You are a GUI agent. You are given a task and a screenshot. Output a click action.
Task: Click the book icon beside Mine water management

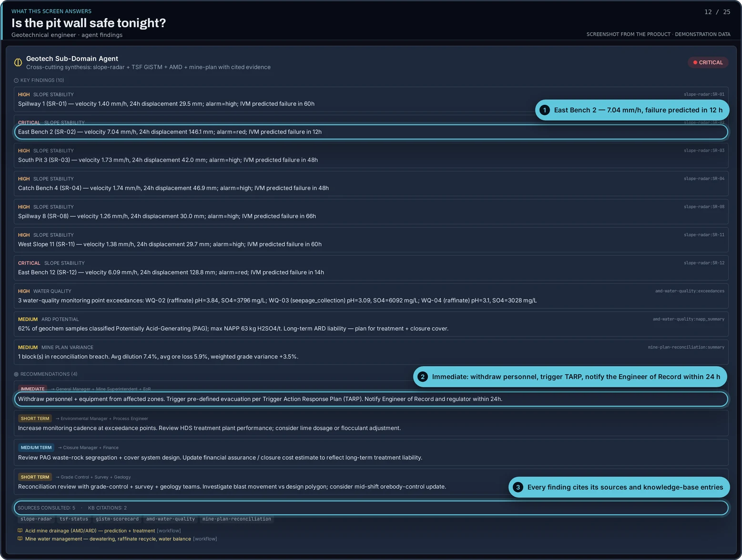(20, 539)
